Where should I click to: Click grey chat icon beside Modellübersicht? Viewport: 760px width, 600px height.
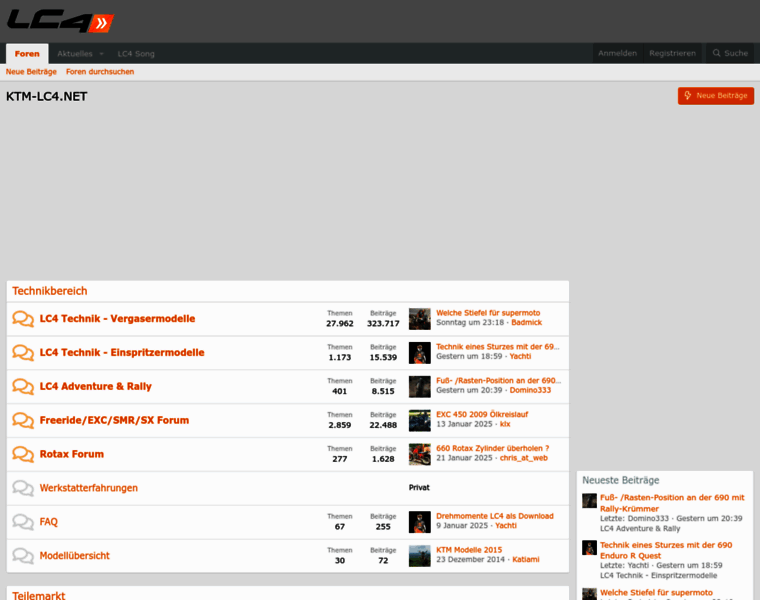(x=22, y=556)
